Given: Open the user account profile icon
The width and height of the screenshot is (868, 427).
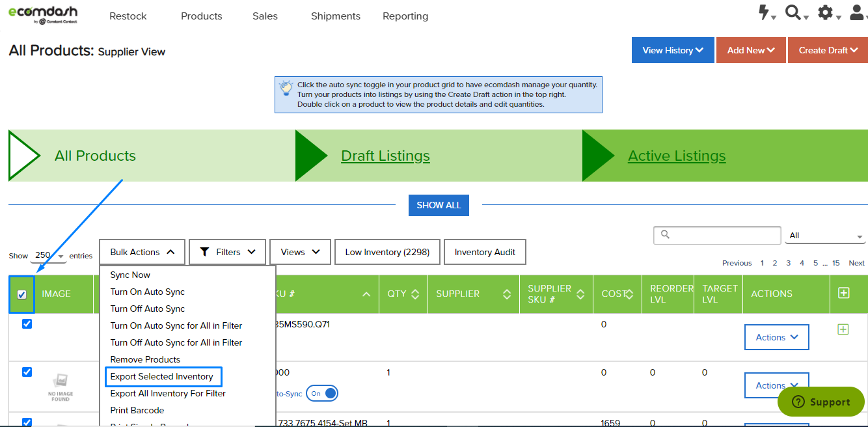Looking at the screenshot, I should [857, 13].
